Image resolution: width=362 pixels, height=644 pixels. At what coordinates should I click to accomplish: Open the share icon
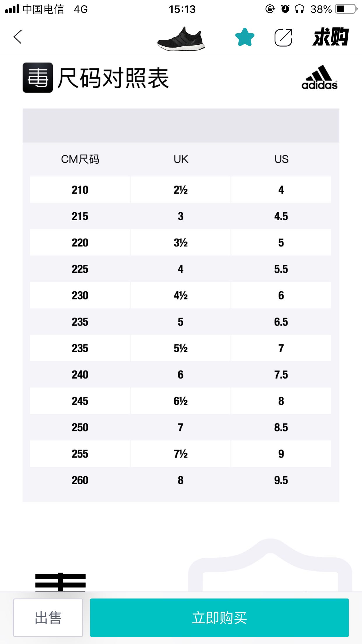coord(283,38)
